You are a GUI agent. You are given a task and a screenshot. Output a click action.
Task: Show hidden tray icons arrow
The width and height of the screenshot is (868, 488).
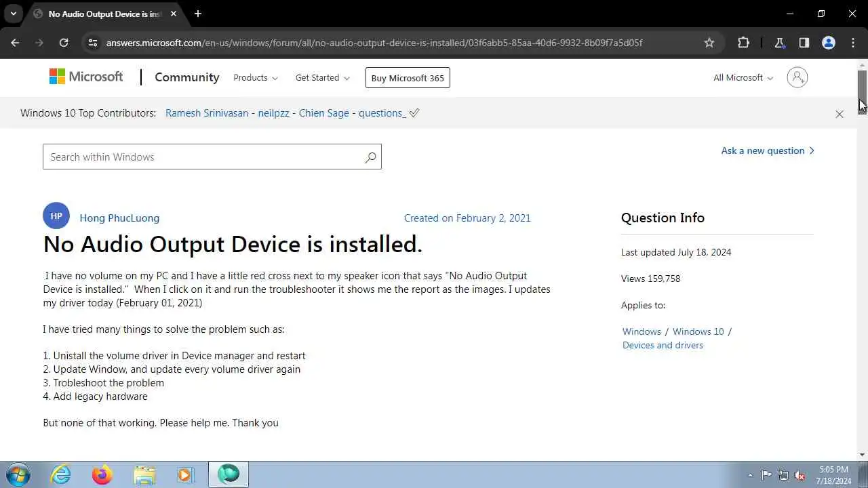(x=750, y=475)
